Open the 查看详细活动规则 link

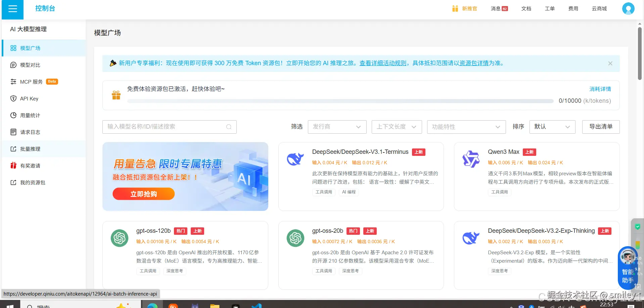coord(383,63)
